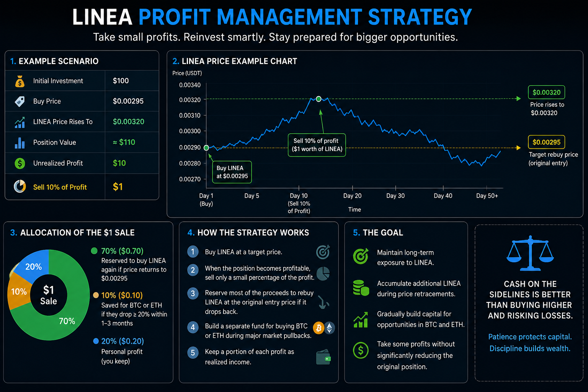Click the pie chart icon beside step 2
Image resolution: width=588 pixels, height=392 pixels.
pos(323,273)
